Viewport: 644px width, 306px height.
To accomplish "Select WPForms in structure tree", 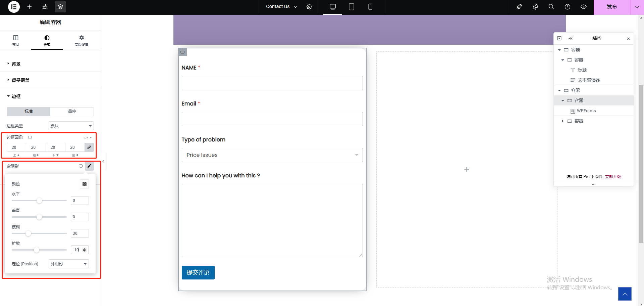I will pos(586,111).
